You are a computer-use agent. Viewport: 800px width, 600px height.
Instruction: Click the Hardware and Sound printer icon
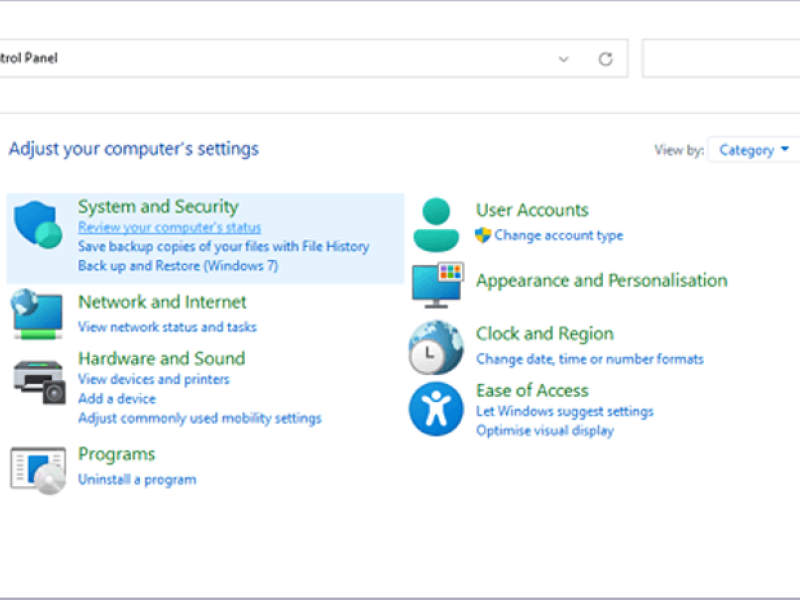click(x=39, y=382)
